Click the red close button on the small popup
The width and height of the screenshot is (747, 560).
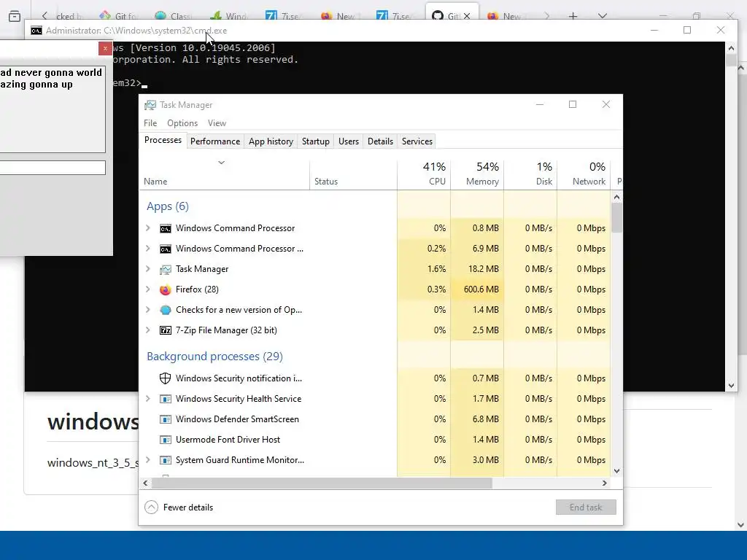tap(105, 49)
